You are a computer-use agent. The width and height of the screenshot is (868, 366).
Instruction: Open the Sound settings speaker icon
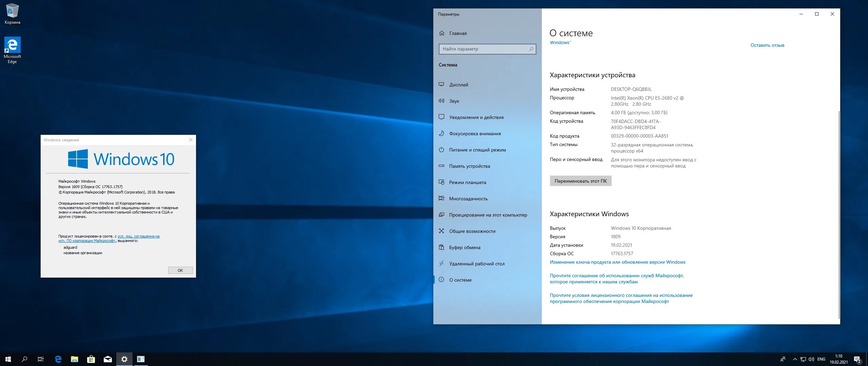[441, 101]
